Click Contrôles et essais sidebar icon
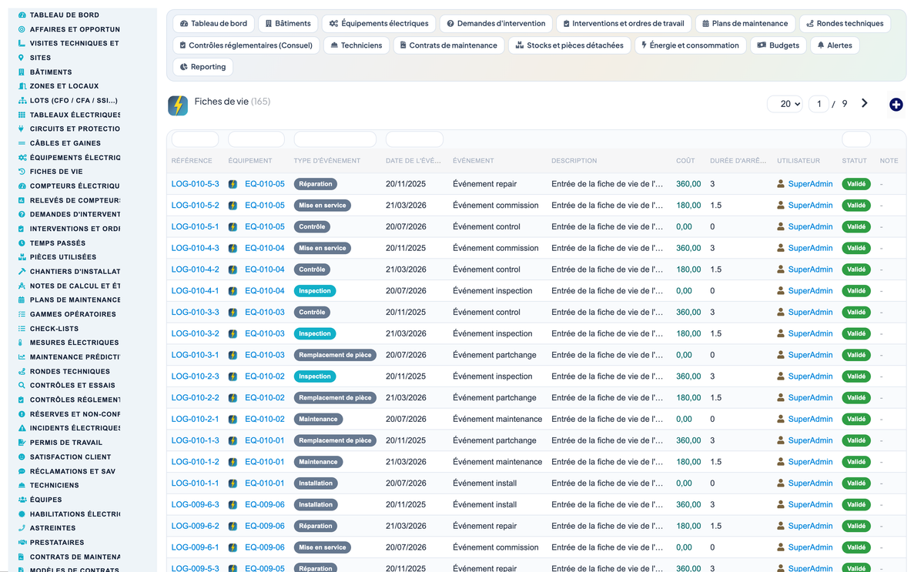Viewport: 924px width, 572px height. 22,385
